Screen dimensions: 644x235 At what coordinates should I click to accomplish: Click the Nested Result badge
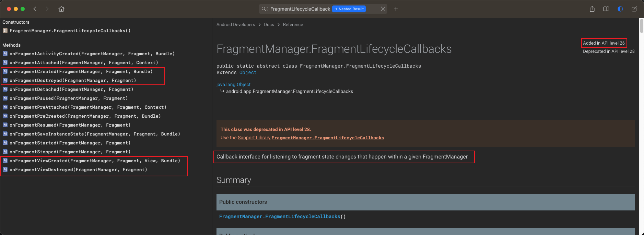[x=349, y=9]
